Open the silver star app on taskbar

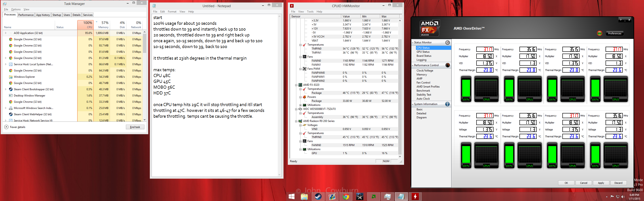(360, 197)
